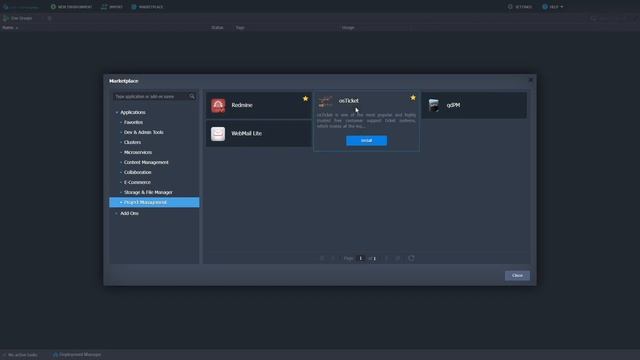Image resolution: width=640 pixels, height=360 pixels.
Task: Click Import in the top toolbar
Action: click(112, 7)
